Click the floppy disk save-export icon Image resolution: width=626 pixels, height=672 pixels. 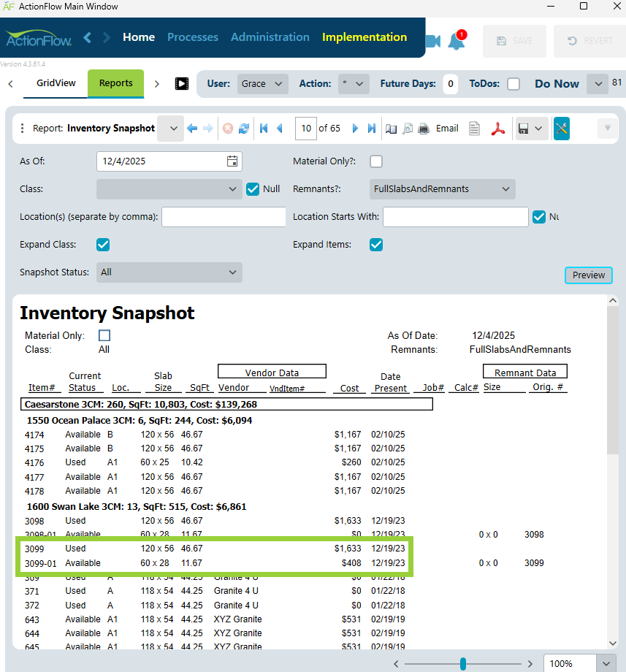point(523,129)
